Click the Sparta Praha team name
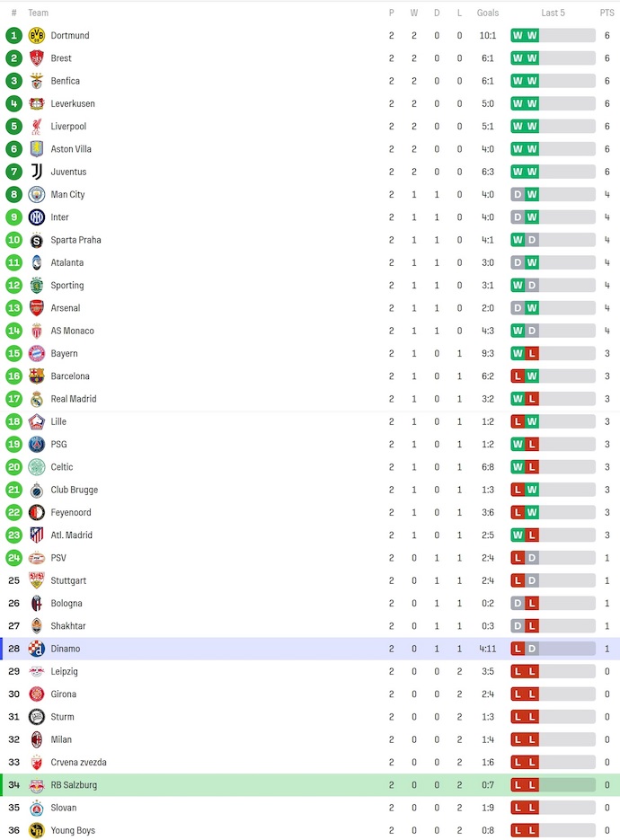Viewport: 620px width, 840px height. 75,240
